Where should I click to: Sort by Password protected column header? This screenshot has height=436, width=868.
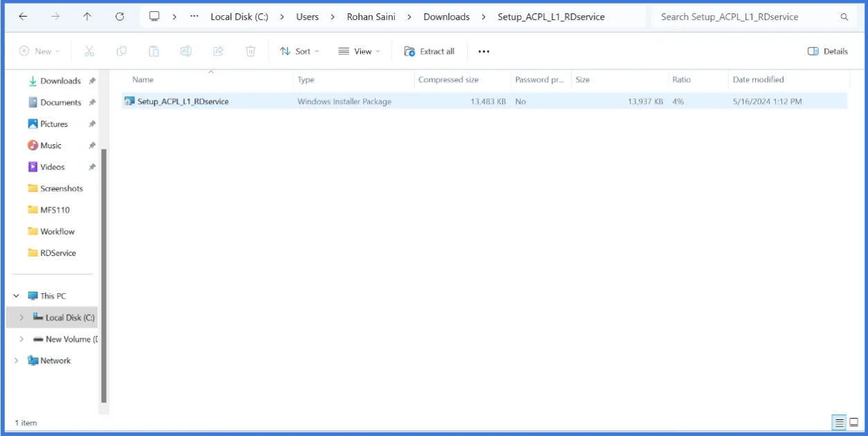point(540,80)
